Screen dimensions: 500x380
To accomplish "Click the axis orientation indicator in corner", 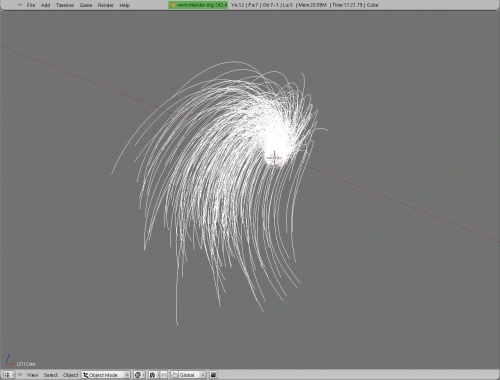I will point(10,360).
